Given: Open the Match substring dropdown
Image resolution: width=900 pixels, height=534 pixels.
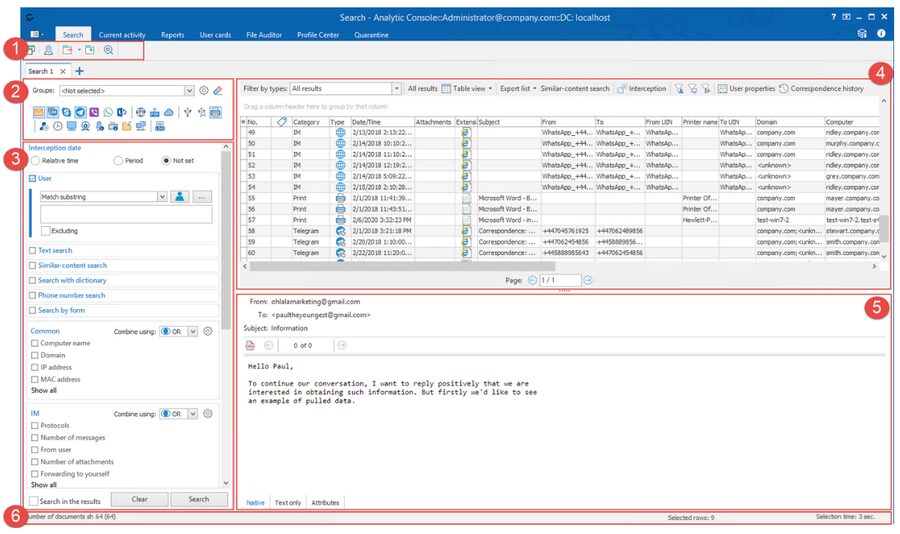Looking at the screenshot, I should click(161, 197).
